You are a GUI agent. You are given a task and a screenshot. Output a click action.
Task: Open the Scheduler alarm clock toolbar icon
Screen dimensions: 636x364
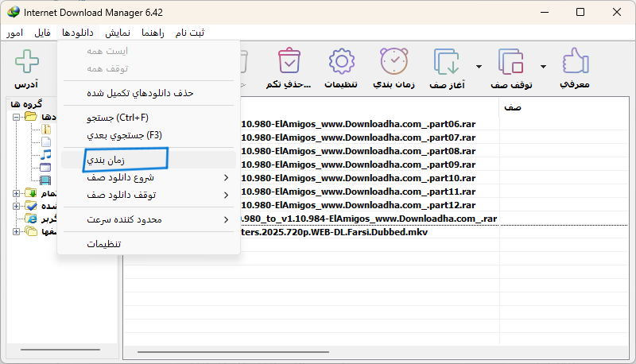[394, 61]
